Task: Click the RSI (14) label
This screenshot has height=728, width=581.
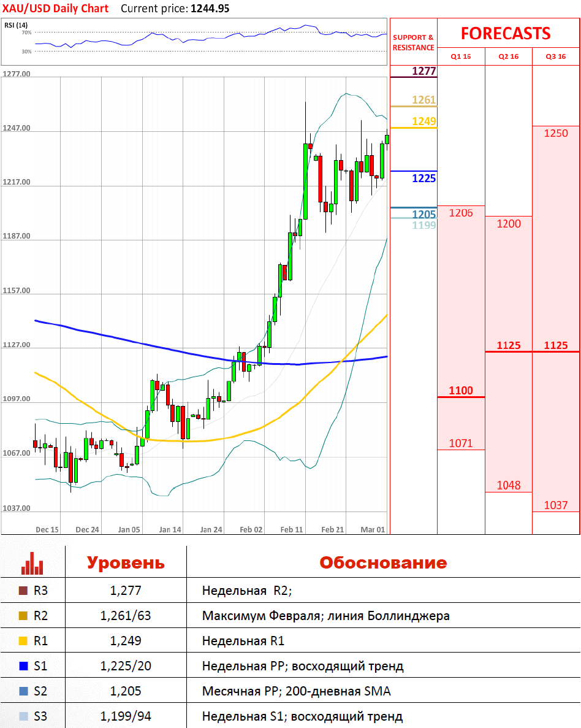Action: pyautogui.click(x=16, y=25)
